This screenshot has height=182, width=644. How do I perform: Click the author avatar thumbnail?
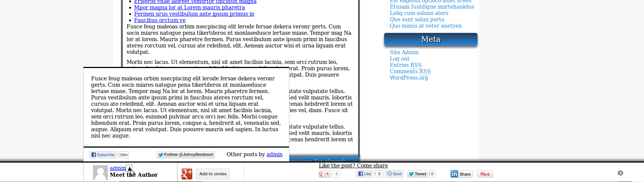(100, 173)
